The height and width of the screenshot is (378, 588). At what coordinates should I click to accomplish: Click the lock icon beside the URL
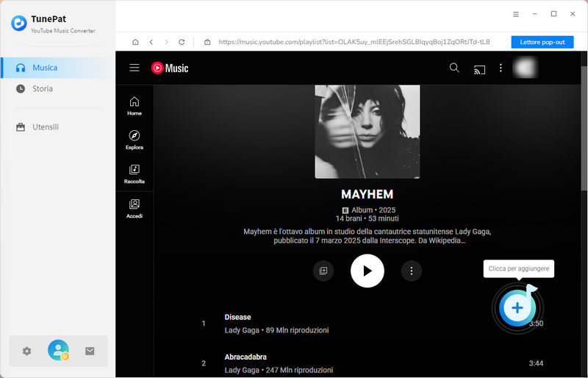click(x=207, y=42)
